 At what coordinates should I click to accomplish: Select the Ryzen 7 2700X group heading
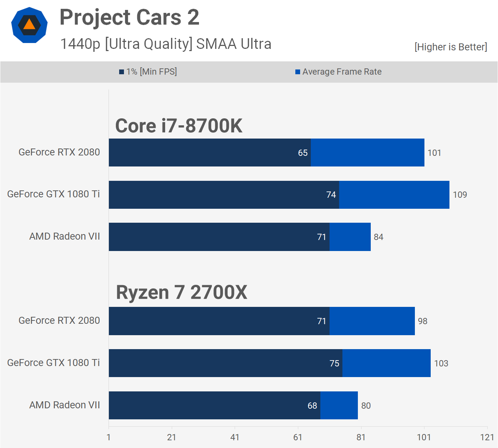click(x=181, y=293)
